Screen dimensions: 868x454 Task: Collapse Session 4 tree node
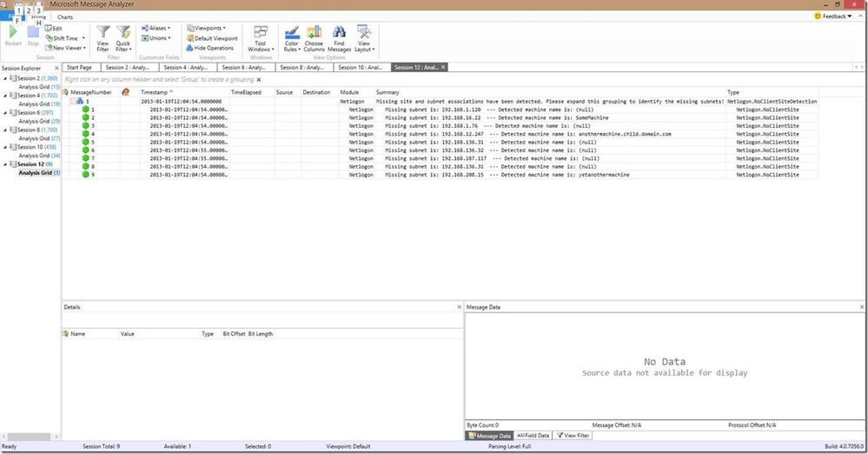click(x=5, y=96)
